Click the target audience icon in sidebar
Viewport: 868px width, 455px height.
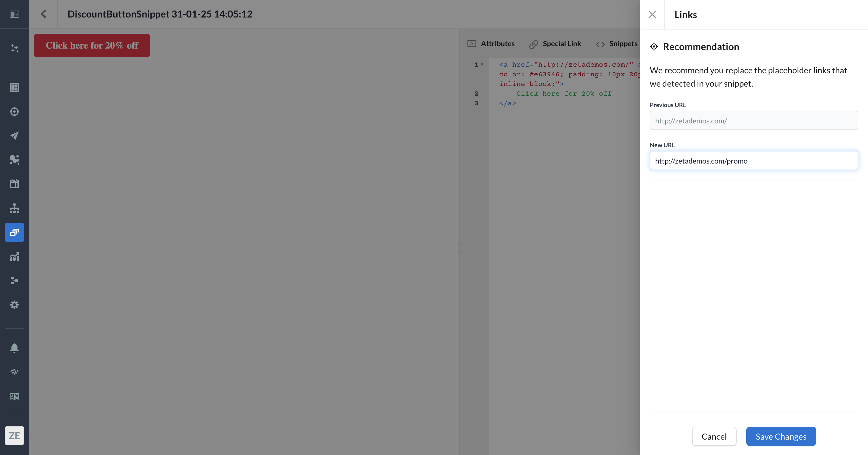pos(14,112)
